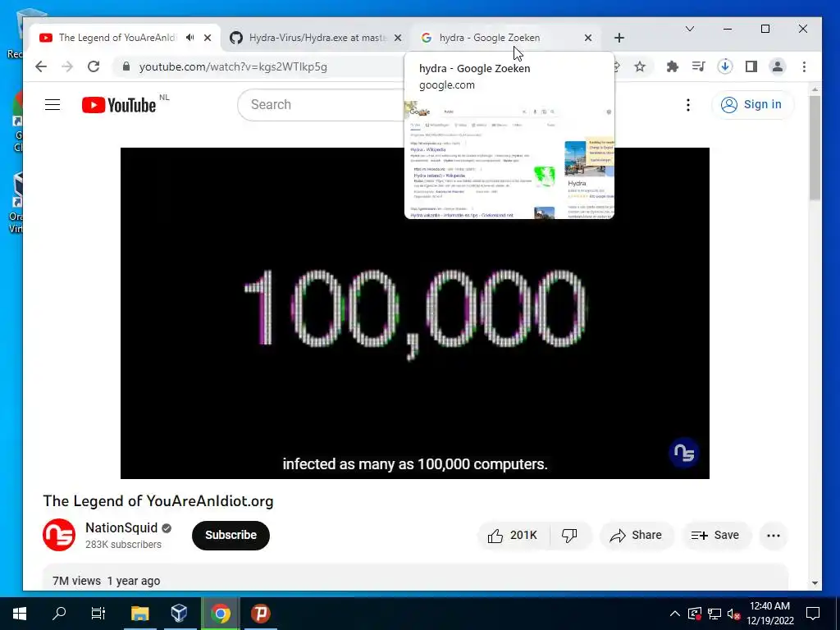Open Task View on the taskbar
This screenshot has width=840, height=630.
point(98,614)
